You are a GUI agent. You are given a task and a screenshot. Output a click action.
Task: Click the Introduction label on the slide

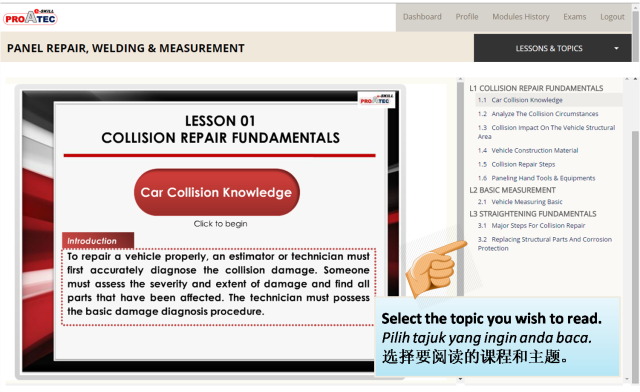point(98,241)
